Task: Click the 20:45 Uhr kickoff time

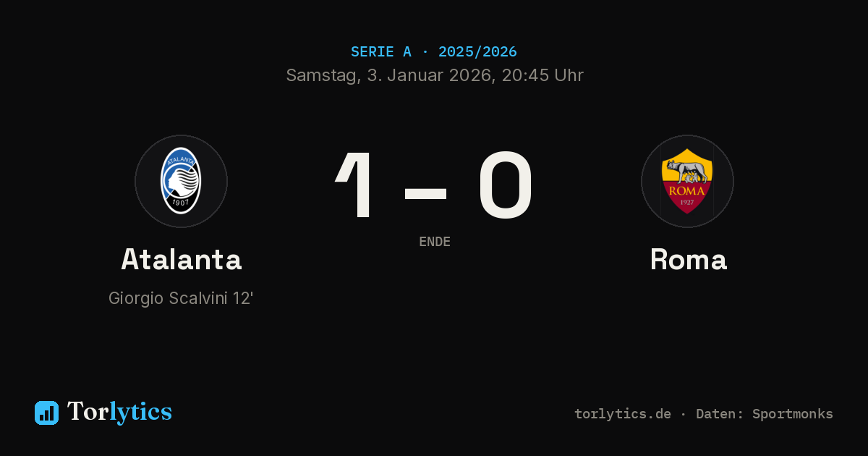Action: (x=541, y=75)
